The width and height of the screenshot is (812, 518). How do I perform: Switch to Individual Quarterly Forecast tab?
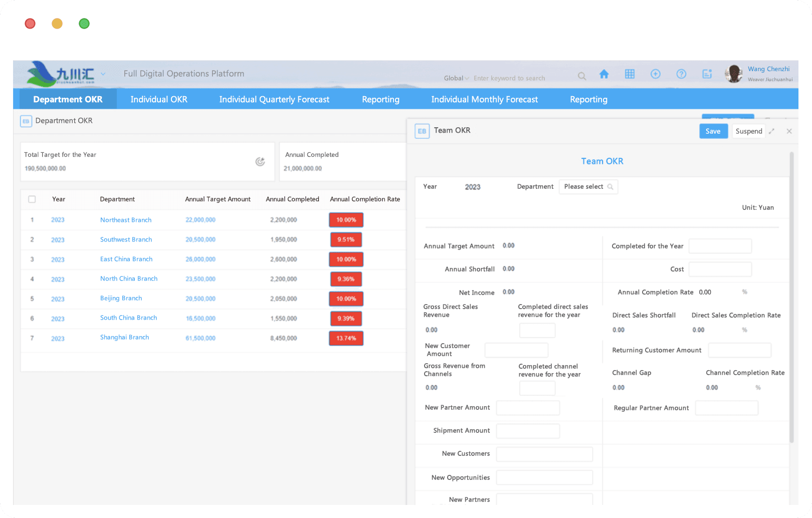[274, 100]
